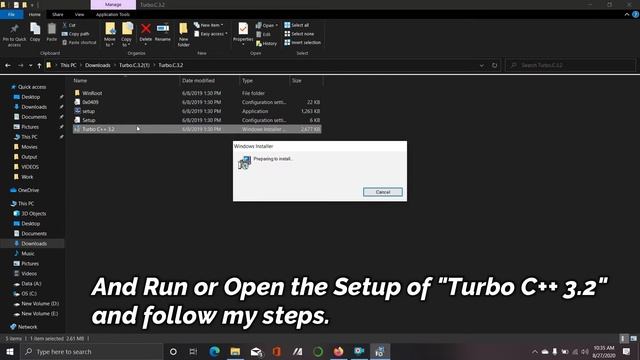This screenshot has width=640, height=360.
Task: Switch to the Home ribbon tab
Action: point(35,14)
